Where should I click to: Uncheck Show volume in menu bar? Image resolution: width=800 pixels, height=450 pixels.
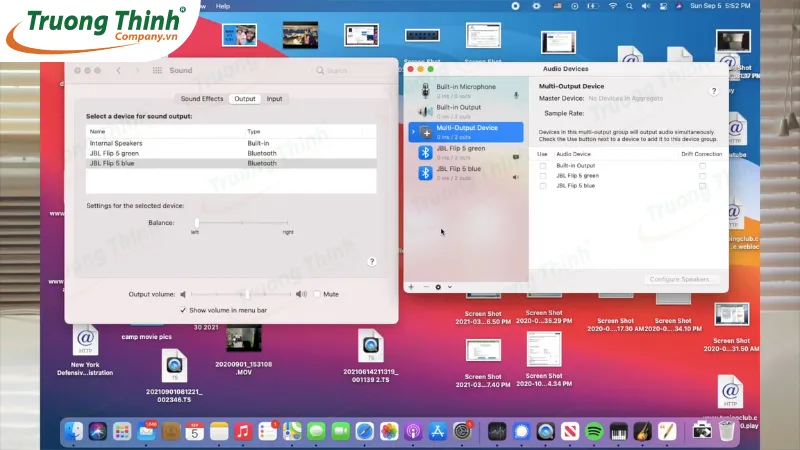pyautogui.click(x=183, y=310)
